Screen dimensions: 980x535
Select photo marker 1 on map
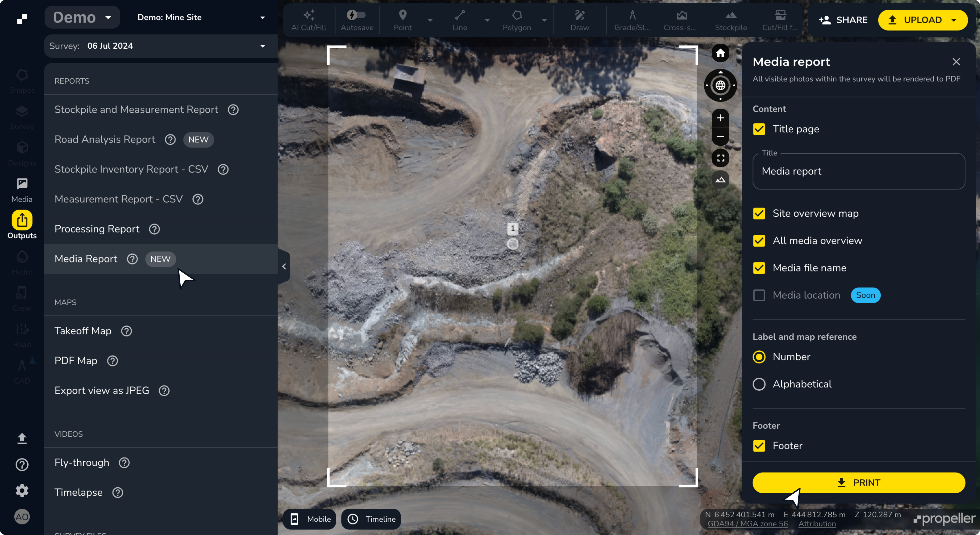(513, 229)
